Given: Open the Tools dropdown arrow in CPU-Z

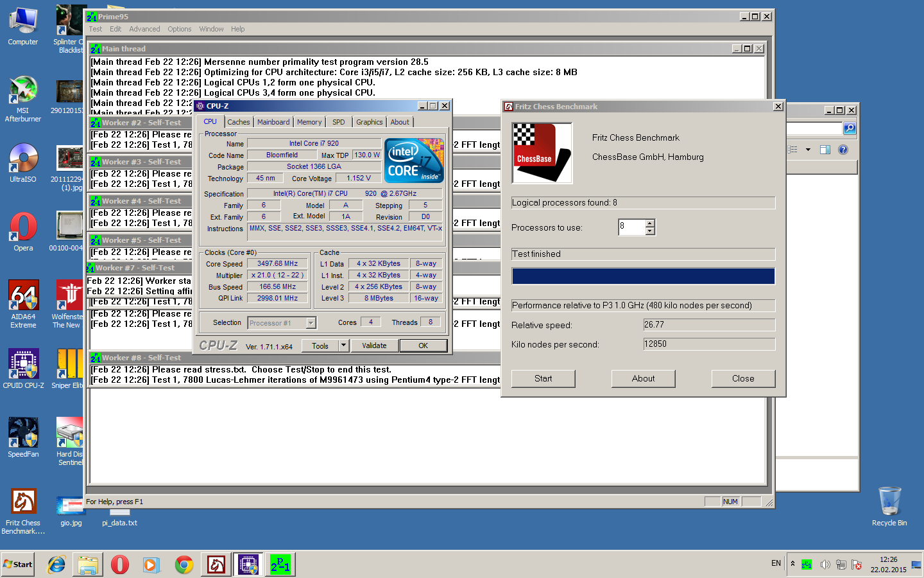Looking at the screenshot, I should tap(344, 346).
